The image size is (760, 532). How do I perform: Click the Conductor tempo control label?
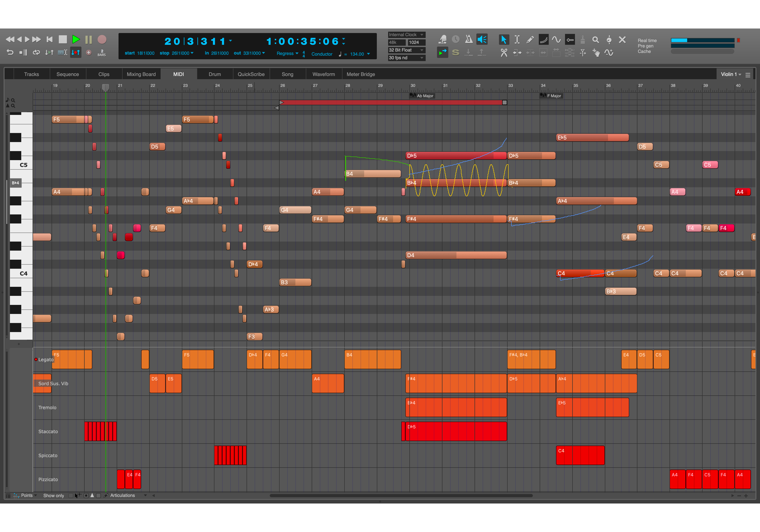pyautogui.click(x=322, y=54)
